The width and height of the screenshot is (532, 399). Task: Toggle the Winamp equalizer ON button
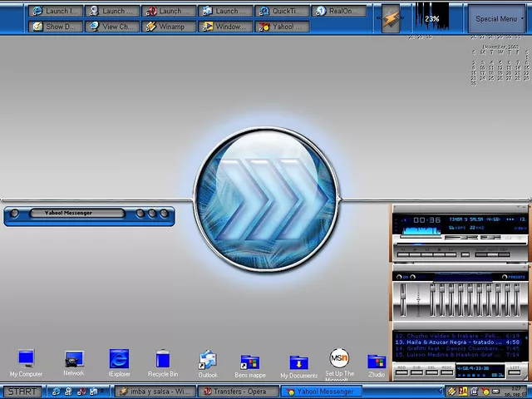pyautogui.click(x=404, y=277)
